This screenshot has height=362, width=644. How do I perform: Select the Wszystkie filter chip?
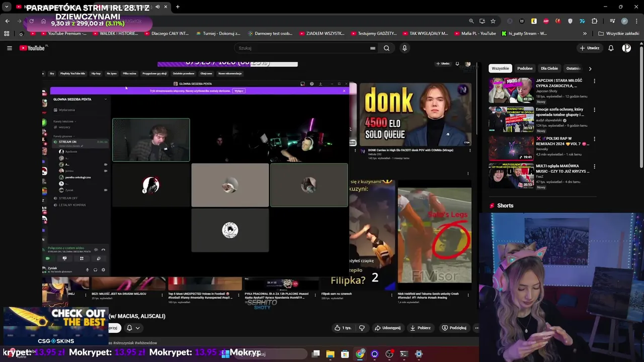pos(500,68)
